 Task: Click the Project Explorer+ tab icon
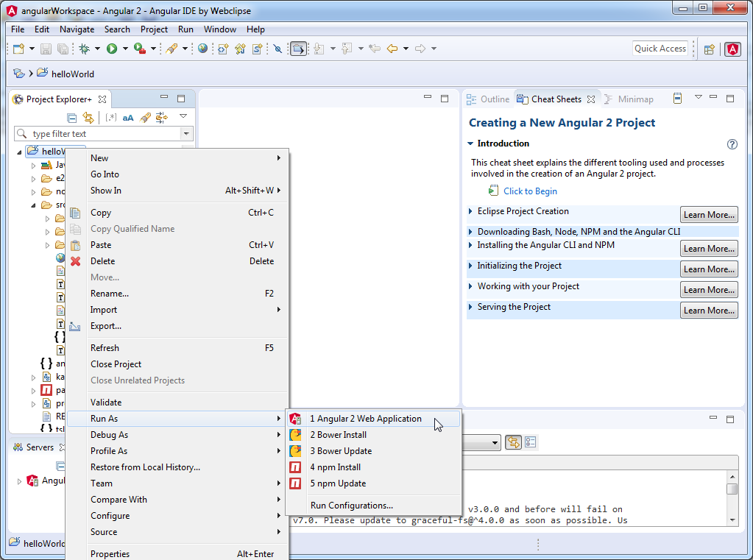18,99
